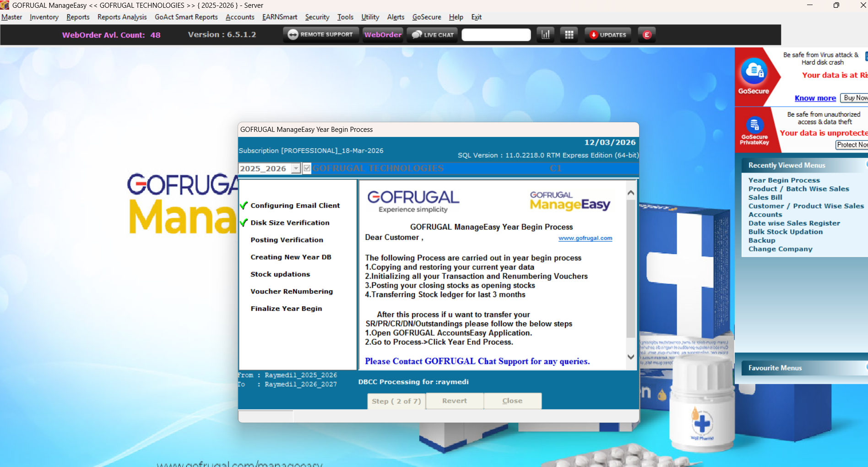Viewport: 868px width, 467px height.
Task: Open the GoSecure menu
Action: coord(427,17)
